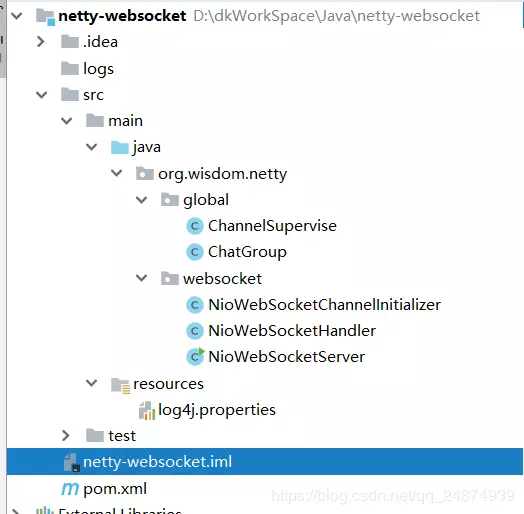Click the log4j.properties file icon

(x=147, y=410)
